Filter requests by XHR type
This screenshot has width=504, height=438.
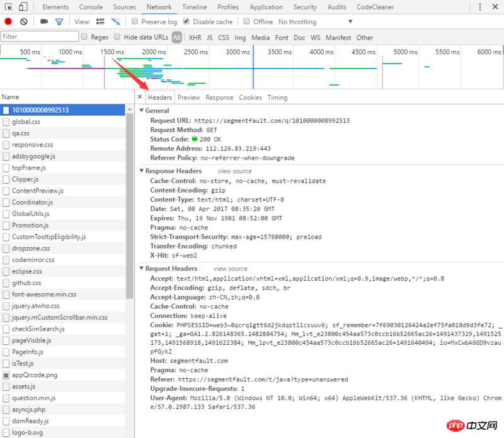[x=195, y=37]
